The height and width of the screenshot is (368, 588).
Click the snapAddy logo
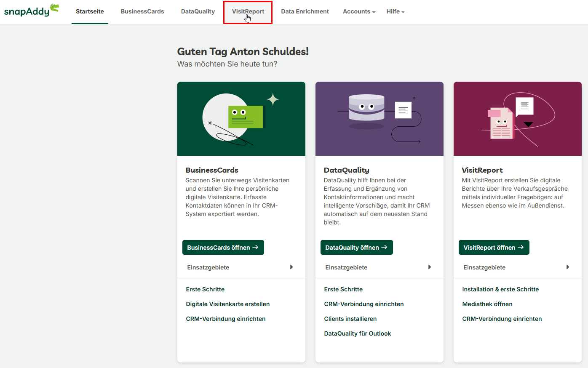pos(31,10)
